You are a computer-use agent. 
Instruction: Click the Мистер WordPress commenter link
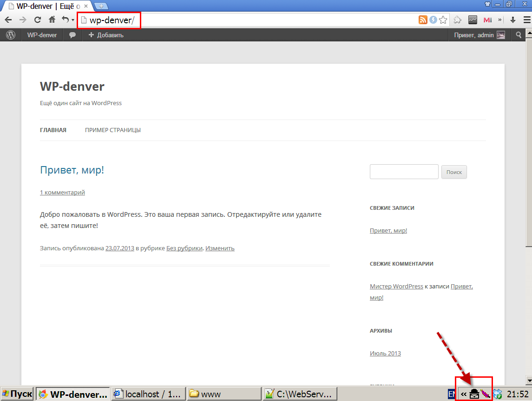point(396,286)
